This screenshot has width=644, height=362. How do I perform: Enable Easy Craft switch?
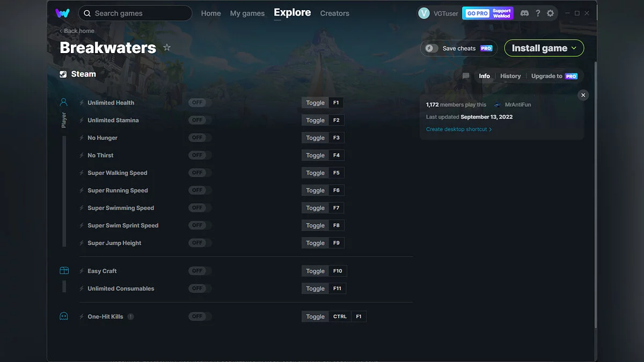[200, 271]
